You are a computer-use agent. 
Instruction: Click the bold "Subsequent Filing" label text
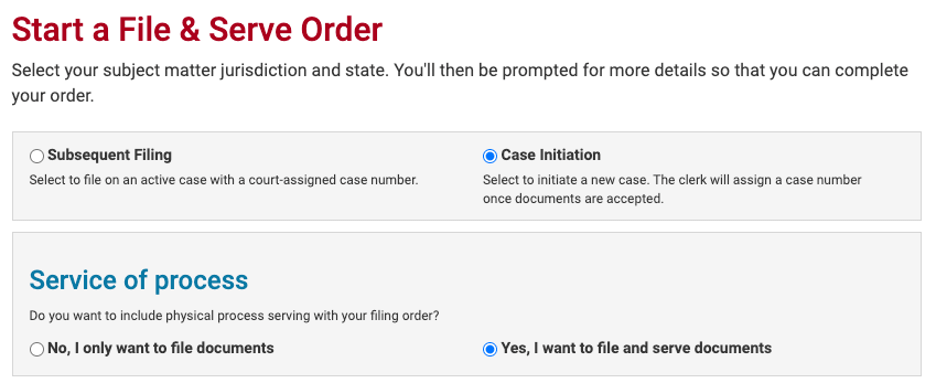click(110, 155)
